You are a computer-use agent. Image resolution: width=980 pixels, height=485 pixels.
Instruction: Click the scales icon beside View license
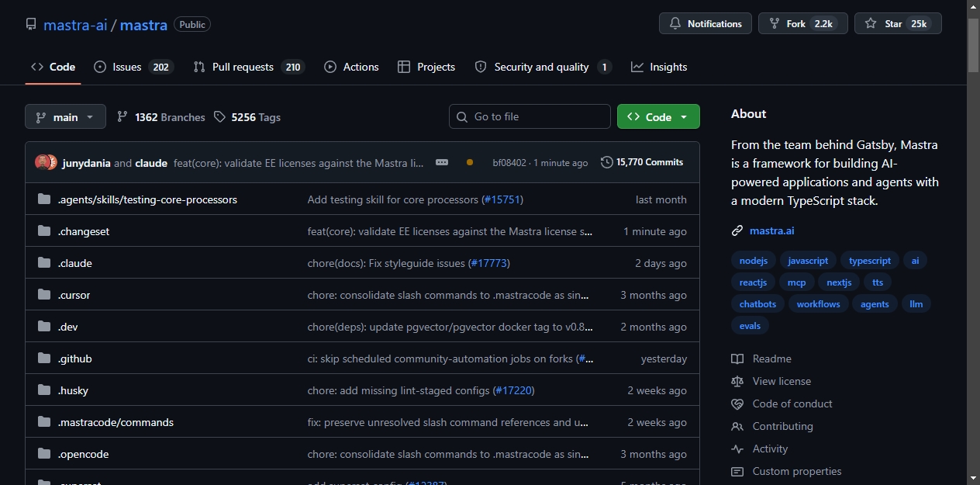point(737,381)
